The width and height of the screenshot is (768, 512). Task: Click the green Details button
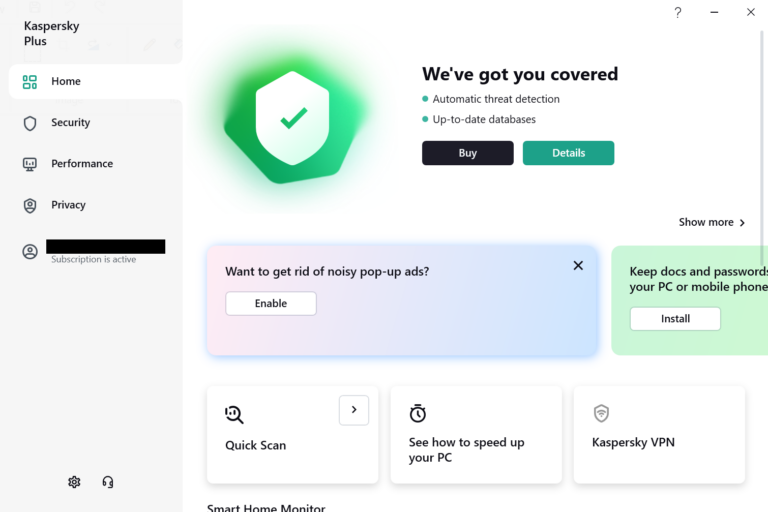[x=568, y=153]
